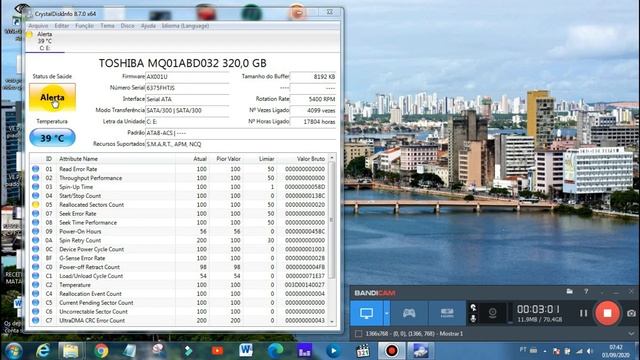640x360 pixels.
Task: Open the Arquivo menu
Action: click(x=38, y=26)
